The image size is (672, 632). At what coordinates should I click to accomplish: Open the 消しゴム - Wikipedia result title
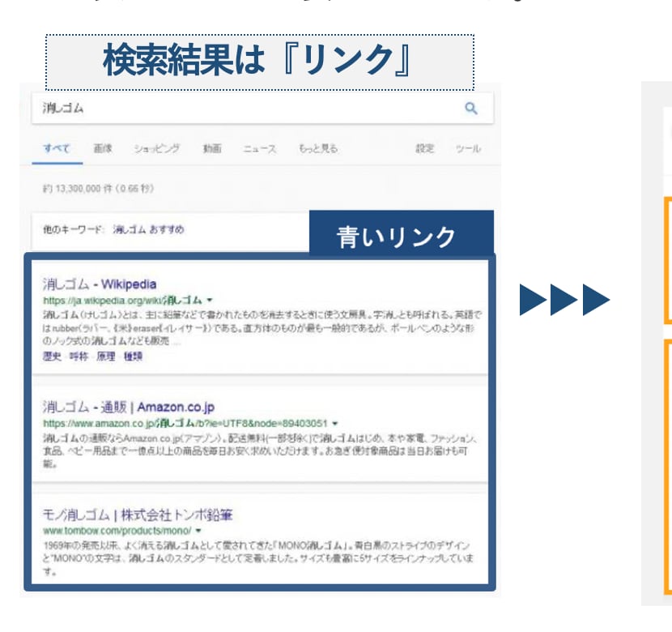click(100, 284)
